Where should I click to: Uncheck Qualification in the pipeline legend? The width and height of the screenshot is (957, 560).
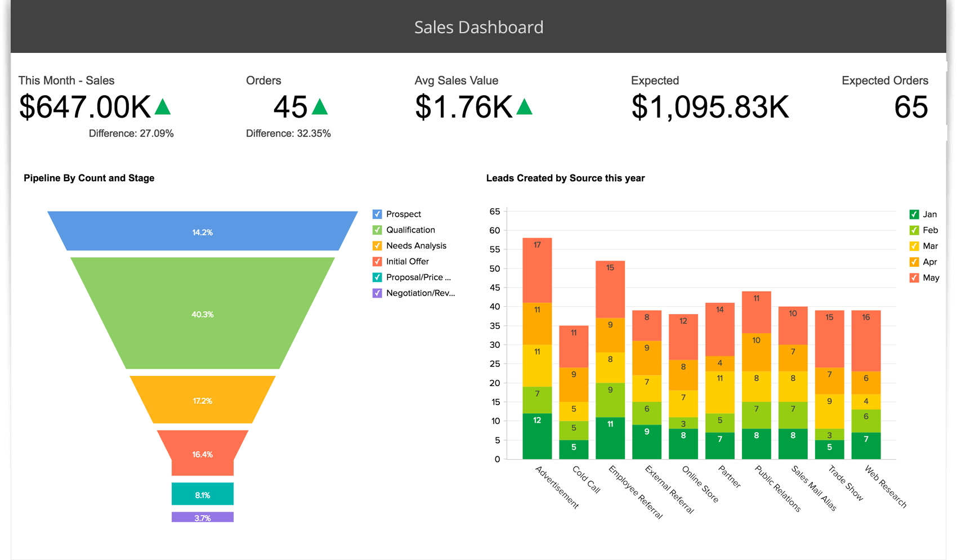coord(377,230)
